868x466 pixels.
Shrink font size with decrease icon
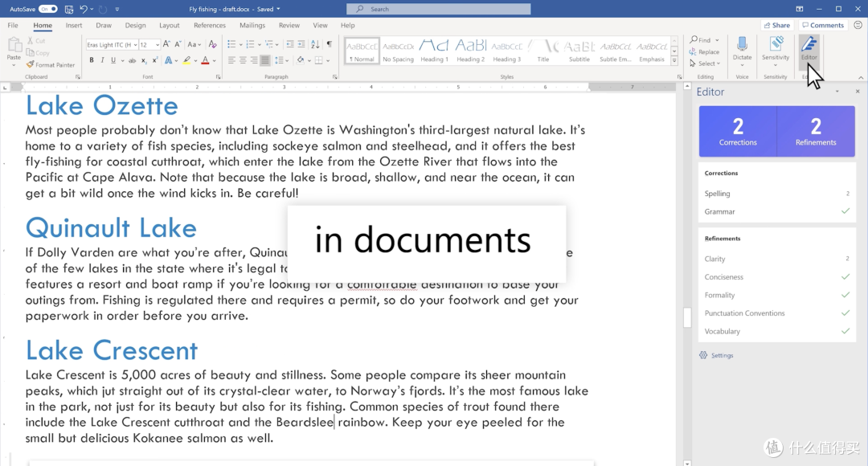tap(178, 44)
